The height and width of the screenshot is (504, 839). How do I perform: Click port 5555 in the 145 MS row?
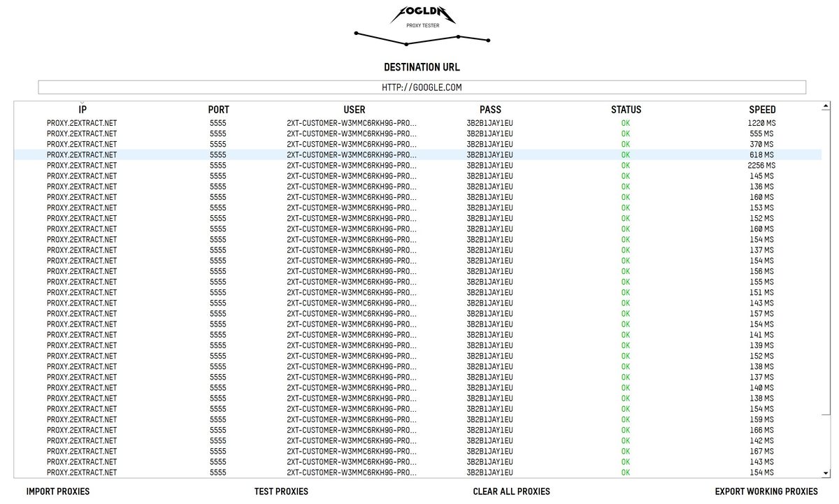[x=217, y=176]
